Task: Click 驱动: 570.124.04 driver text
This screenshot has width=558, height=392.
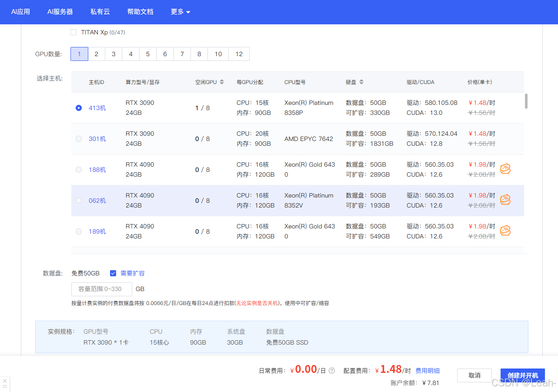Action: tap(432, 134)
